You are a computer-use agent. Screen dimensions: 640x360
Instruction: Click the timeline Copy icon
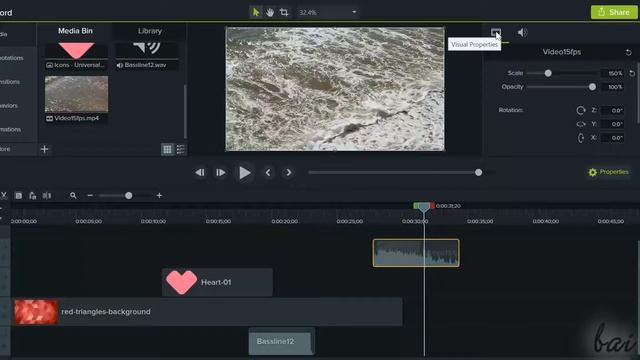(18, 196)
